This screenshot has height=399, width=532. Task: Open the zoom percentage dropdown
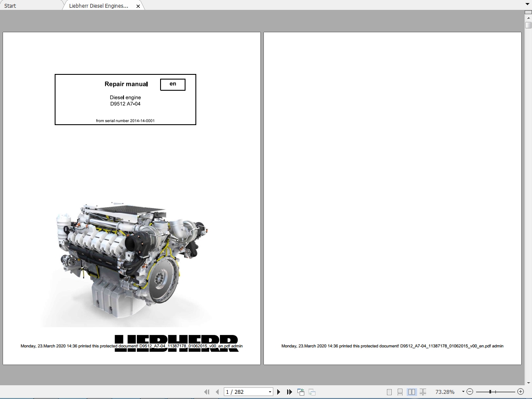463,392
